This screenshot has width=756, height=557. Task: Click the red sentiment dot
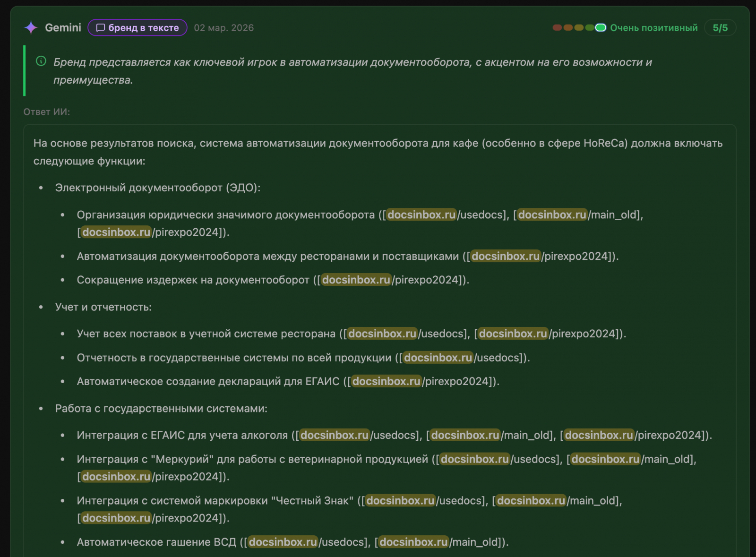coord(557,28)
